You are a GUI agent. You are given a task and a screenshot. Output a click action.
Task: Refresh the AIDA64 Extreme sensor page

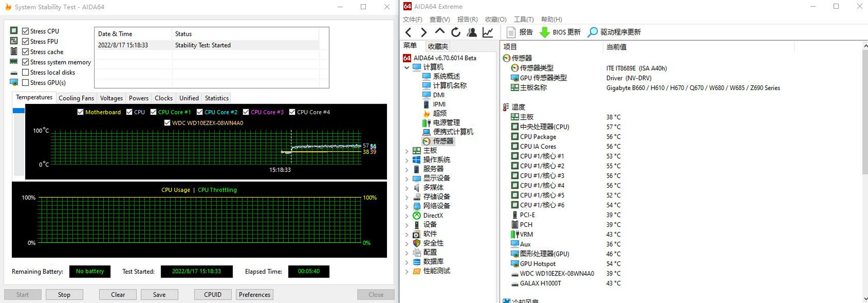[455, 32]
